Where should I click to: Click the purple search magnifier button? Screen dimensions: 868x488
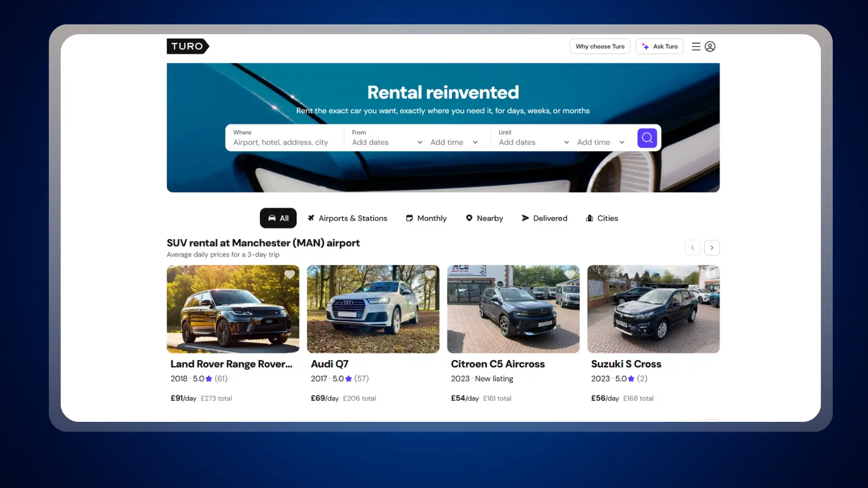coord(647,138)
